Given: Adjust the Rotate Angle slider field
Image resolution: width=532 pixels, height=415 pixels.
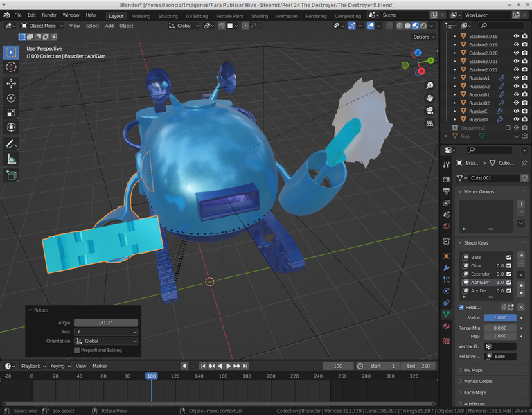Looking at the screenshot, I should 106,323.
